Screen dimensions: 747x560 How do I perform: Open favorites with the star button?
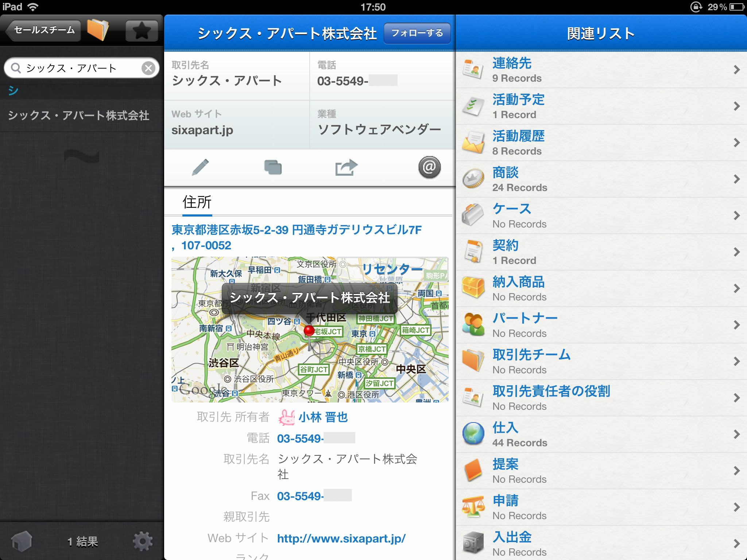(142, 31)
